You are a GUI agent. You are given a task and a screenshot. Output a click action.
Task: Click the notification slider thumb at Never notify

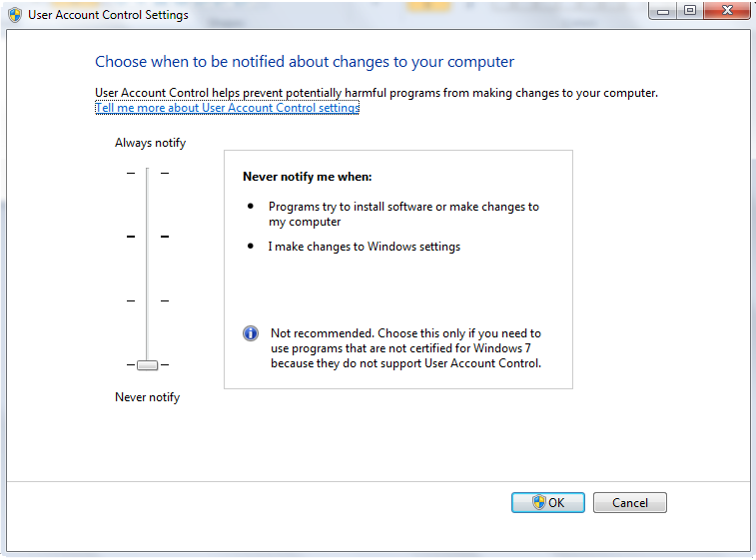147,364
